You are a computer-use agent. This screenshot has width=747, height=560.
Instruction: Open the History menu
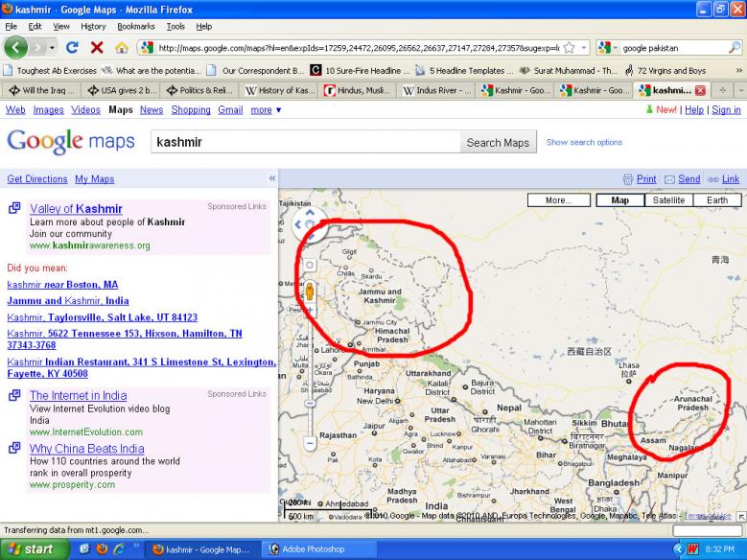click(x=93, y=26)
